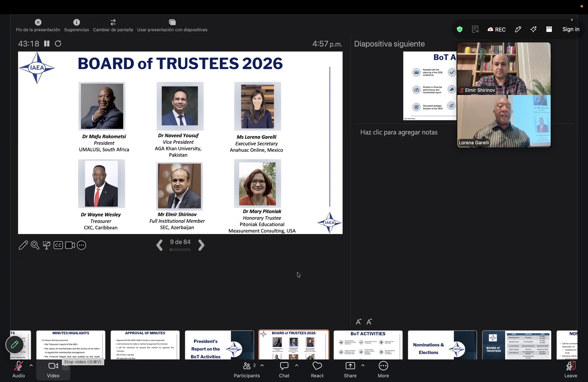
Task: Toggle the camera icon under the slide
Action: pos(70,245)
